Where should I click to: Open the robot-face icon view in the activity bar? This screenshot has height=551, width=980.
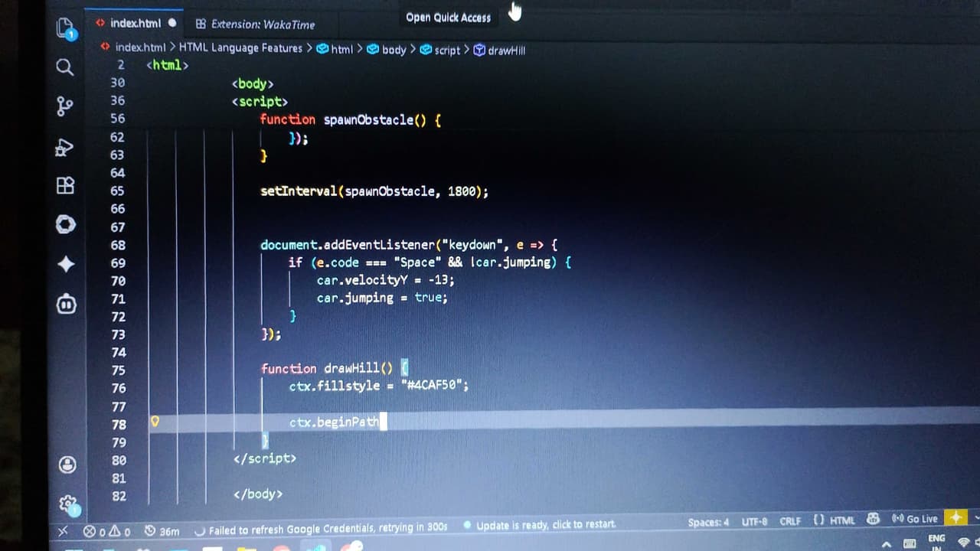[66, 304]
